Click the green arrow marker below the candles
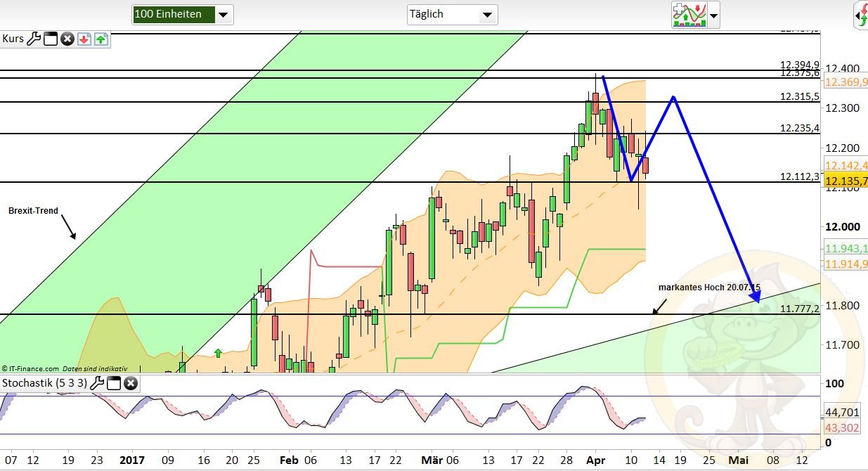This screenshot has height=471, width=868. (x=218, y=354)
